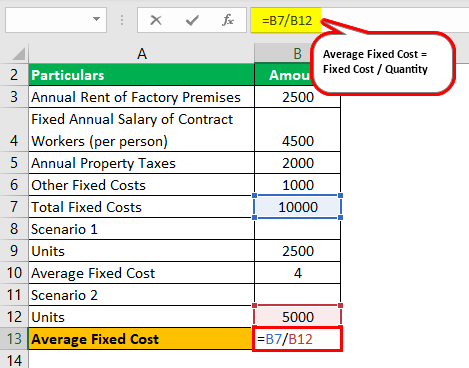Image resolution: width=469 pixels, height=368 pixels.
Task: Select column A header
Action: click(x=141, y=53)
